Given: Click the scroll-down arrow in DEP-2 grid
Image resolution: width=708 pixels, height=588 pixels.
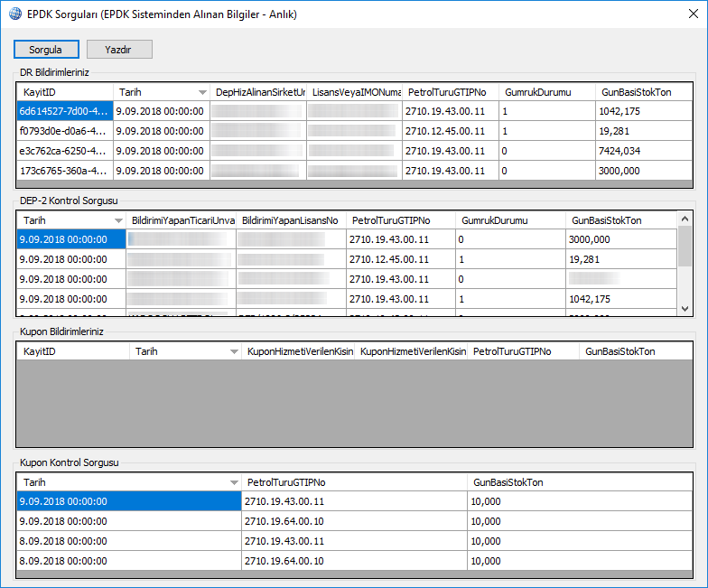Looking at the screenshot, I should pos(685,309).
